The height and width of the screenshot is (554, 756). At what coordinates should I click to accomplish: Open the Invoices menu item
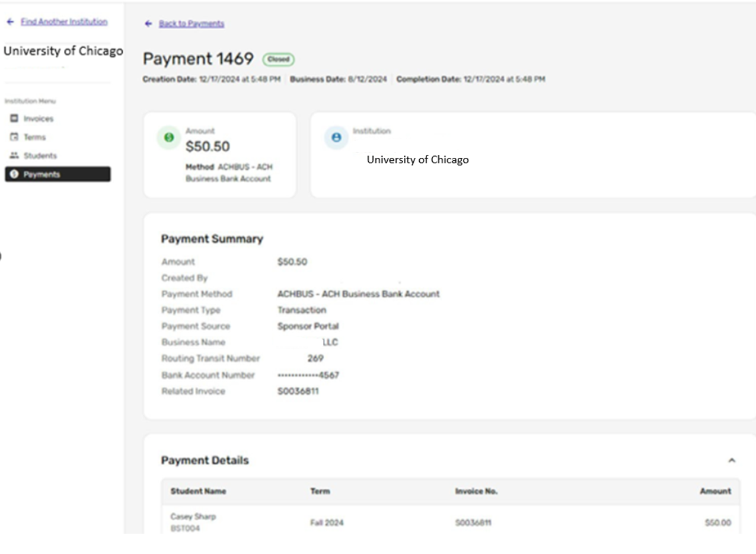(x=38, y=119)
